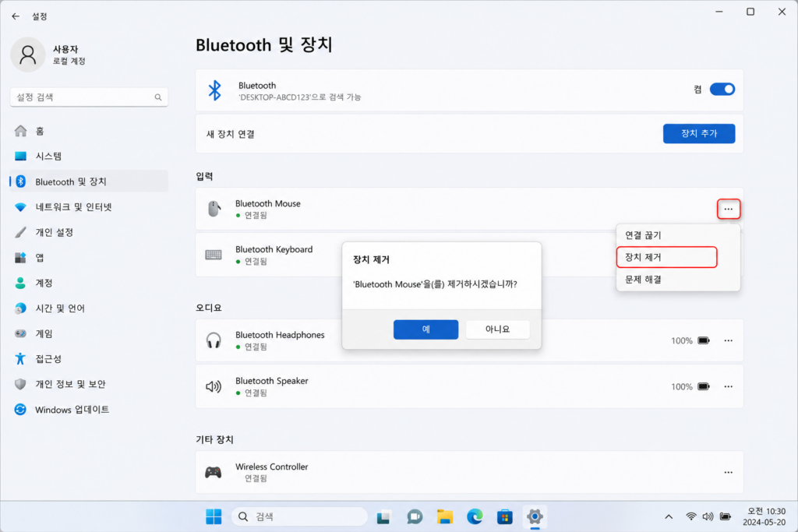The width and height of the screenshot is (798, 532).
Task: Click the Bluetooth Headphones device name
Action: [280, 335]
